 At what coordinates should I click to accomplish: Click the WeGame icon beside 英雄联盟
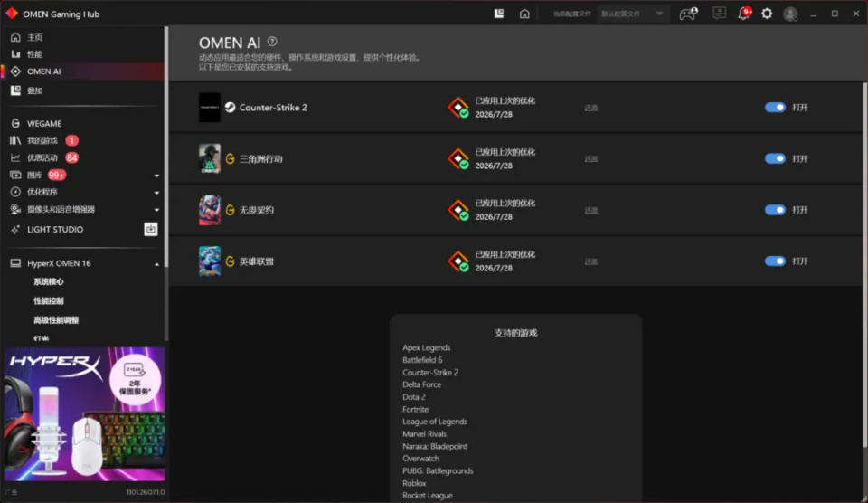point(230,261)
